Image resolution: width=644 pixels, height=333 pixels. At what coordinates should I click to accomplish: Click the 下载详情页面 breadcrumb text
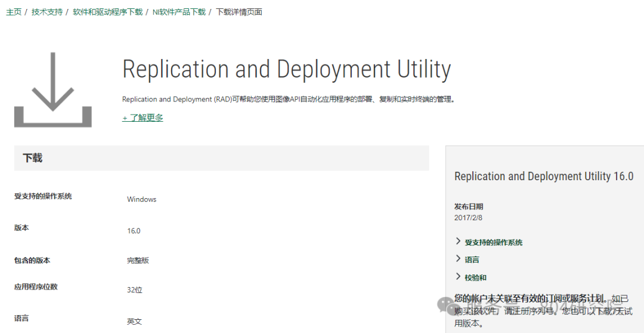239,12
